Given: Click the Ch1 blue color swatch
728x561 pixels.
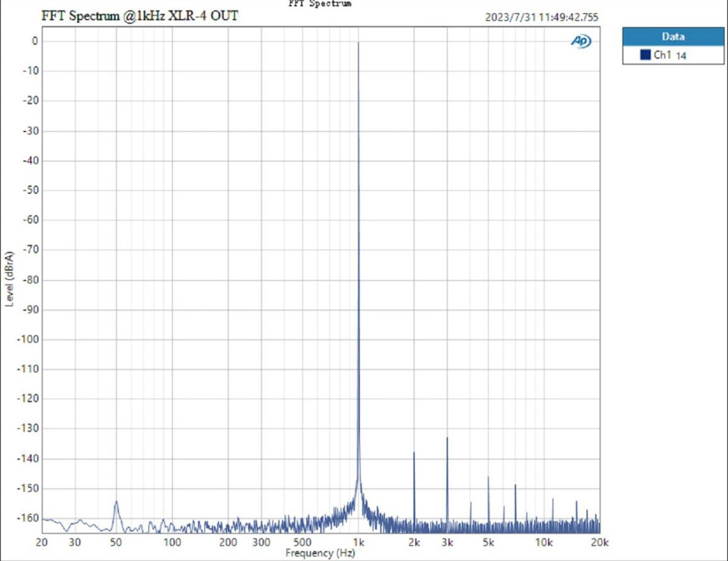Looking at the screenshot, I should pyautogui.click(x=645, y=55).
